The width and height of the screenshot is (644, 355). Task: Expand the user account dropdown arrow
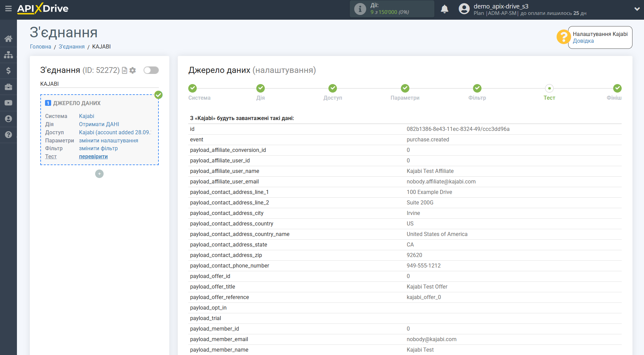click(x=637, y=9)
